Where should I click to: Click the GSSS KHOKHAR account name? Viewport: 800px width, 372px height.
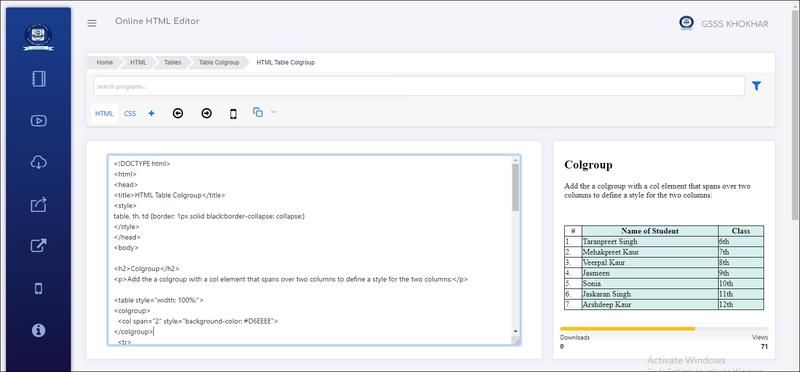[x=735, y=24]
